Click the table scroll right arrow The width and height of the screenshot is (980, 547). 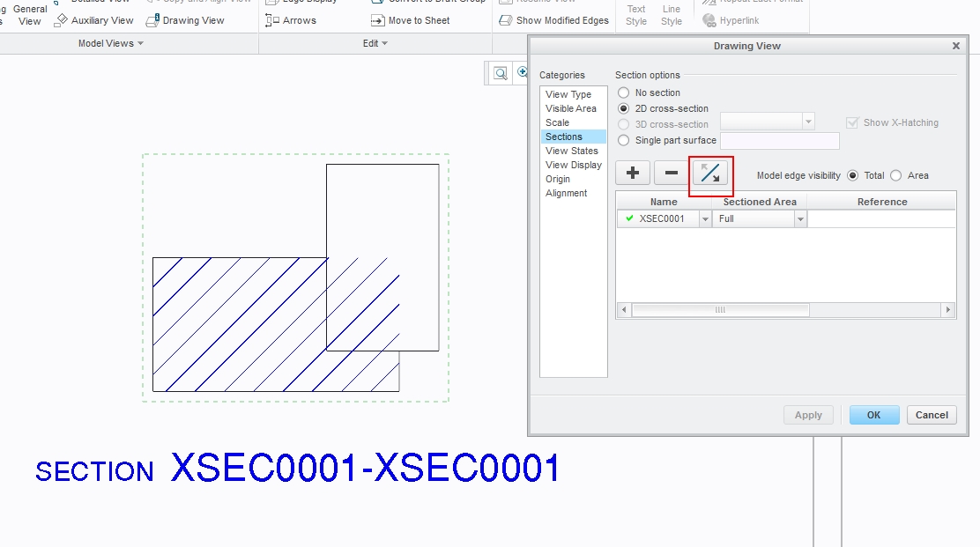coord(948,310)
